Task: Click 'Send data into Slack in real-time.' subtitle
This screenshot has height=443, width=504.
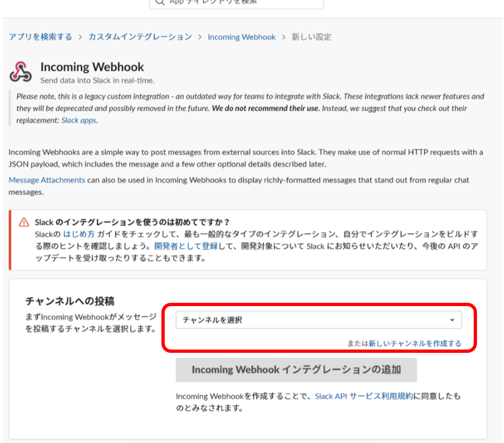Action: tap(98, 80)
